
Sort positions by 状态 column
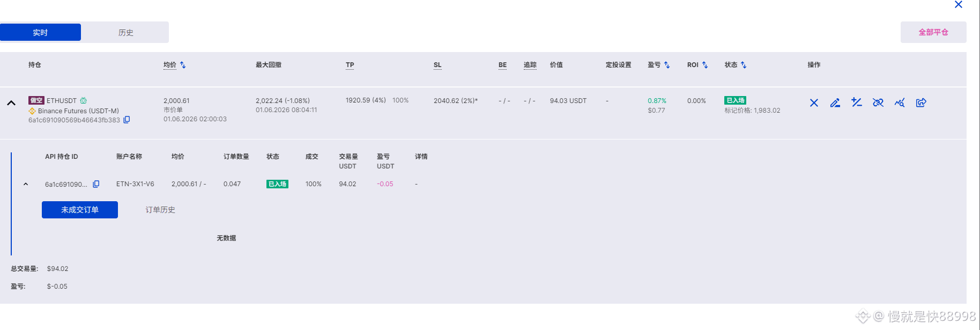tap(744, 65)
